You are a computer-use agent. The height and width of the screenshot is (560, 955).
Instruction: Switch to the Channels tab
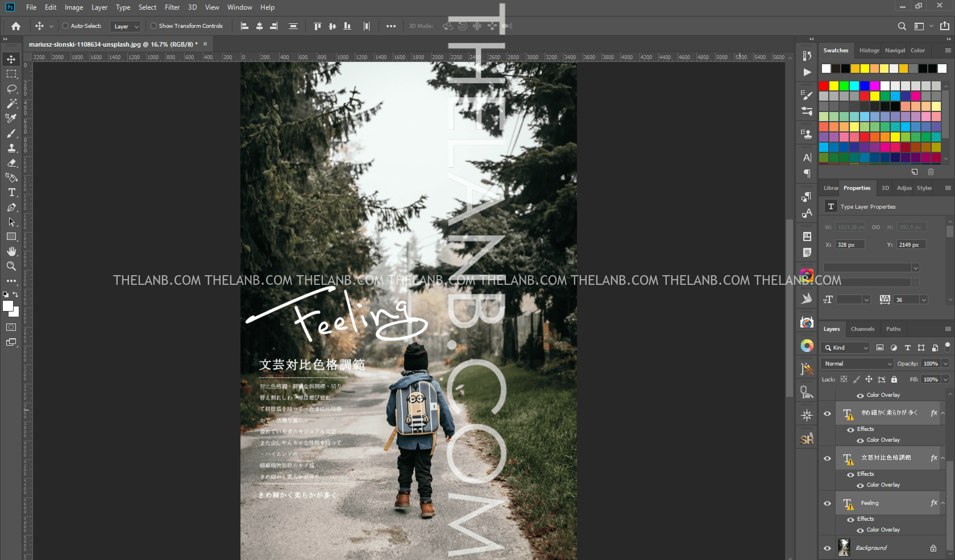tap(862, 329)
